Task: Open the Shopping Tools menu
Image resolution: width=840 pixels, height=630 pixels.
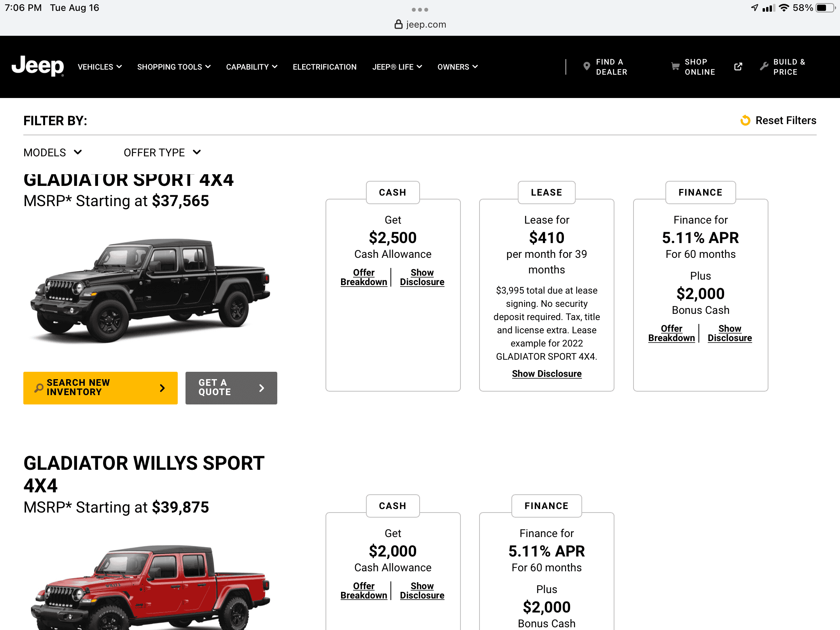Action: click(174, 67)
